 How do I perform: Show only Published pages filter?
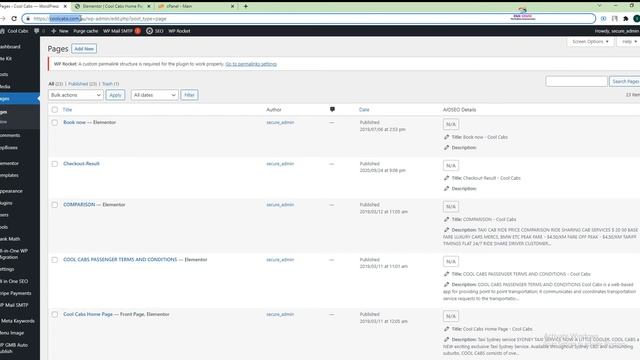pos(82,84)
